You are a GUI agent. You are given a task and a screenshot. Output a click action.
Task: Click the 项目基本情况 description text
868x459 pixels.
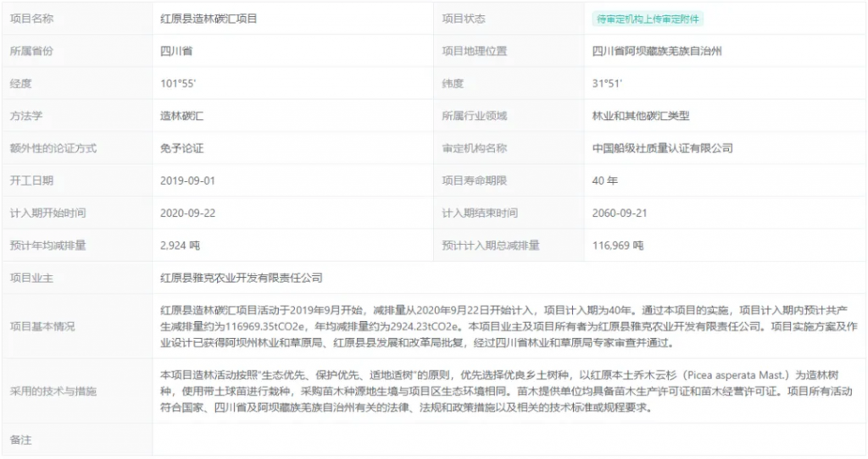pos(509,326)
